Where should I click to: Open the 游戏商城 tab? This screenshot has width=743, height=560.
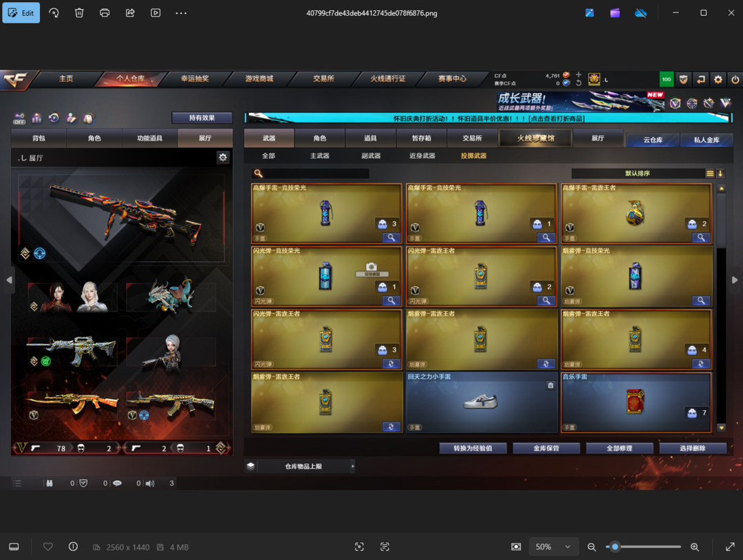tap(259, 78)
